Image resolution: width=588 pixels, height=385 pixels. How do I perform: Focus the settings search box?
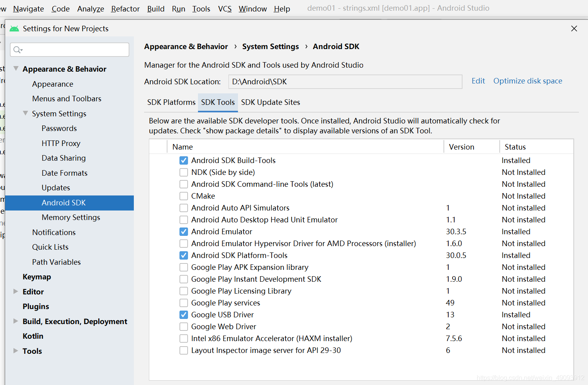pyautogui.click(x=70, y=49)
